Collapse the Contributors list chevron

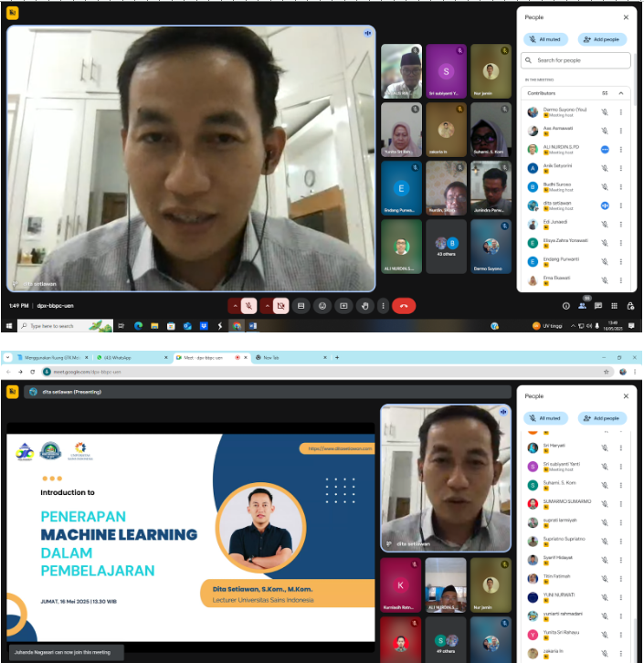pos(621,93)
